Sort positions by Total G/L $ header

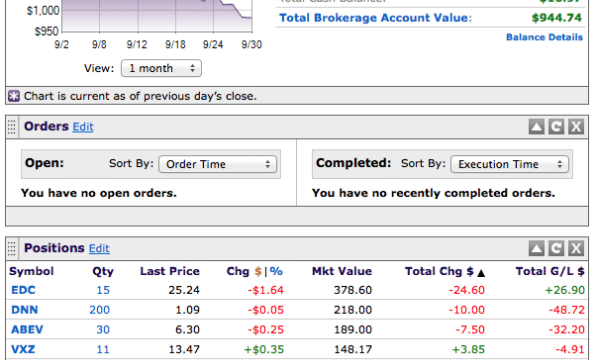tap(550, 271)
